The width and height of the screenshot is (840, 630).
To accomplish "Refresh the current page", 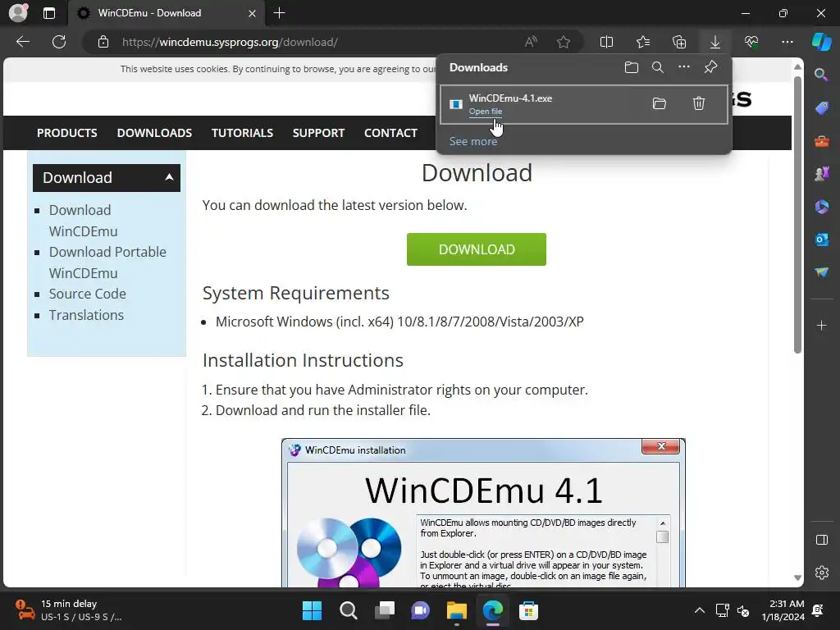I will [59, 42].
